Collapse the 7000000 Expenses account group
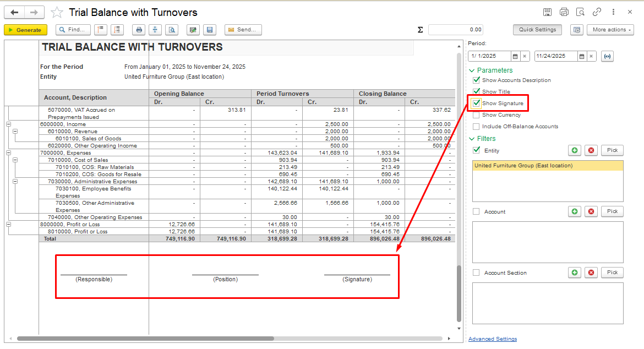Viewport: 644px width, 349px height. (x=8, y=152)
